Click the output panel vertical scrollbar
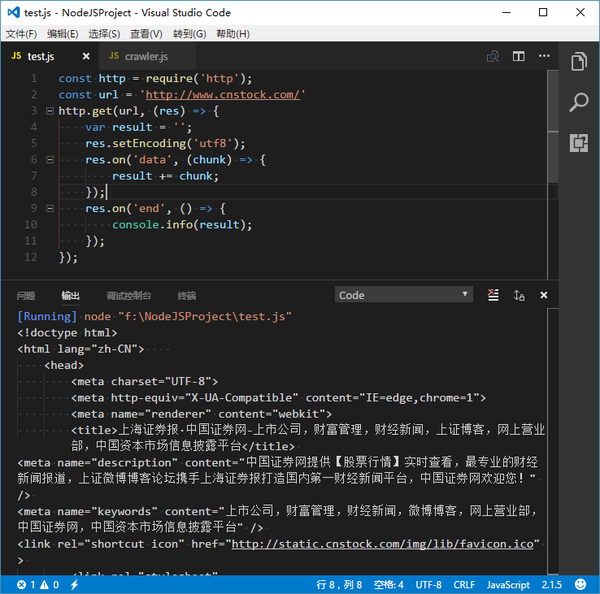Viewport: 600px width, 594px height. click(x=553, y=441)
